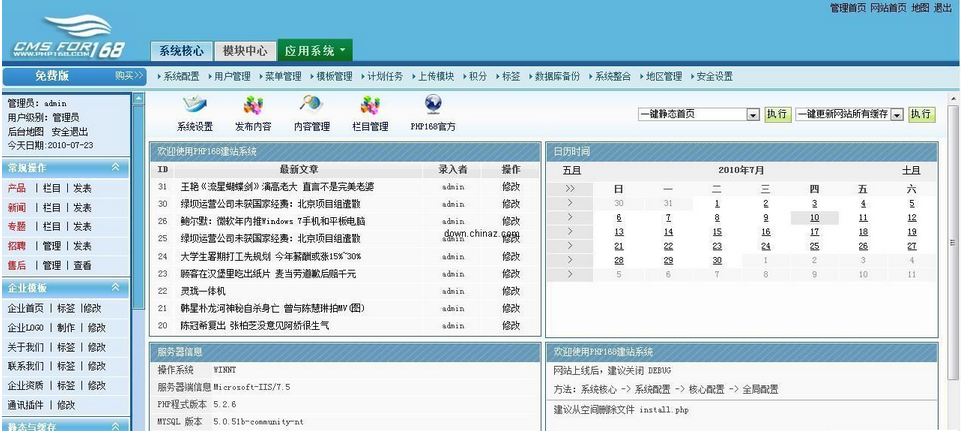This screenshot has height=431, width=961.
Task: Open the 用户管理 menu item
Action: pyautogui.click(x=232, y=77)
